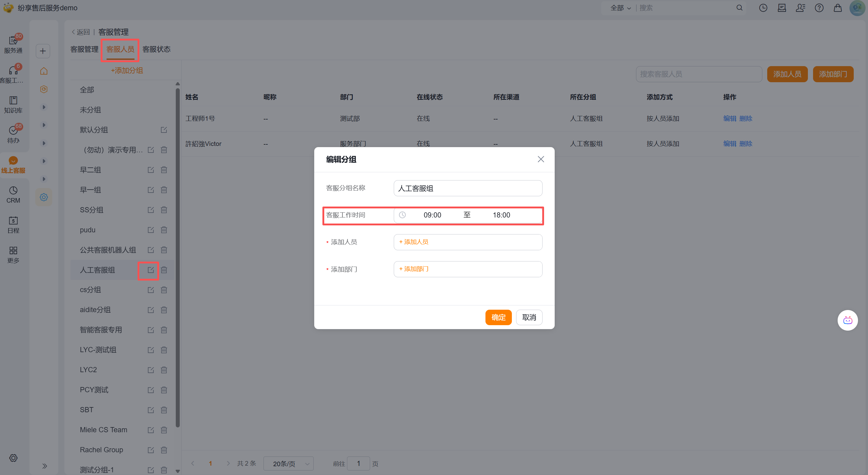The image size is (868, 475).
Task: Open the help question mark icon
Action: (819, 8)
